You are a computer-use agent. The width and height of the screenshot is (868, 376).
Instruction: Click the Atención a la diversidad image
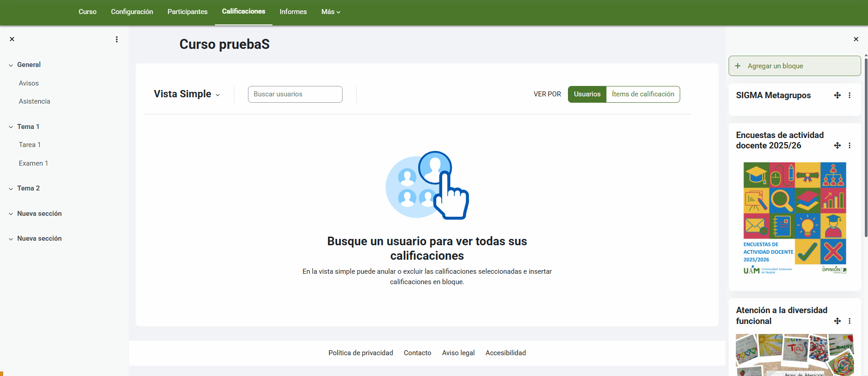click(795, 355)
